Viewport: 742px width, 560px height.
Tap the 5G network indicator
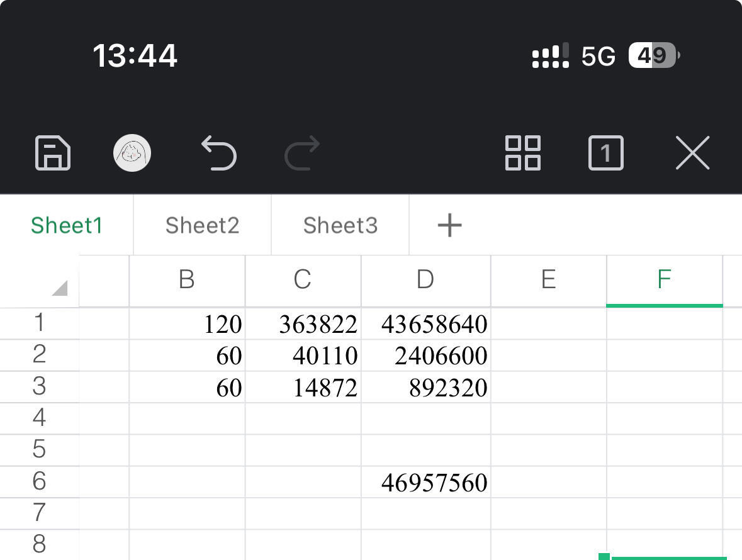click(x=599, y=56)
